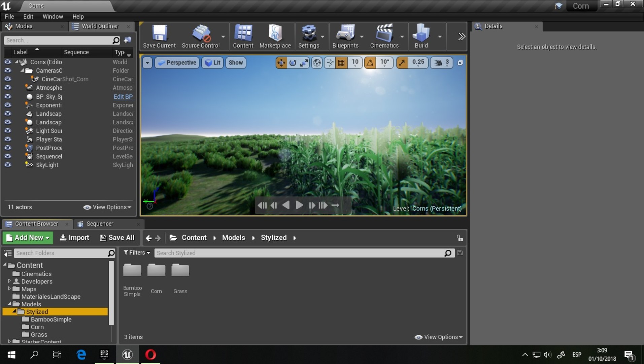Click the Save Current toolbar icon
644x364 pixels.
(159, 36)
